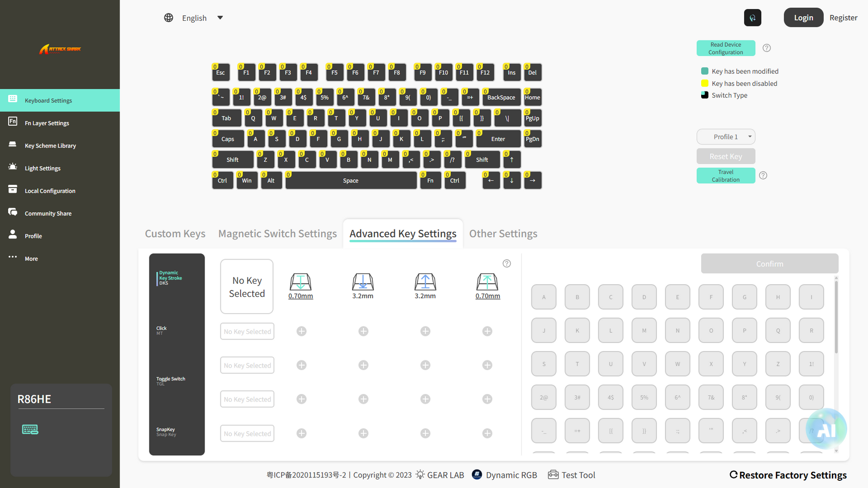Add binding in first row under 0.70mm
Image resolution: width=868 pixels, height=488 pixels.
[x=301, y=331]
